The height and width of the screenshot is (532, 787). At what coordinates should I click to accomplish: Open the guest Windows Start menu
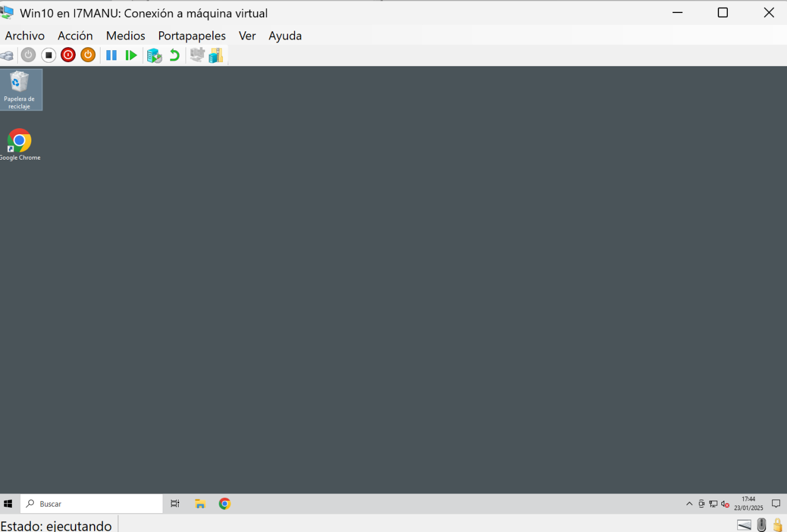8,504
